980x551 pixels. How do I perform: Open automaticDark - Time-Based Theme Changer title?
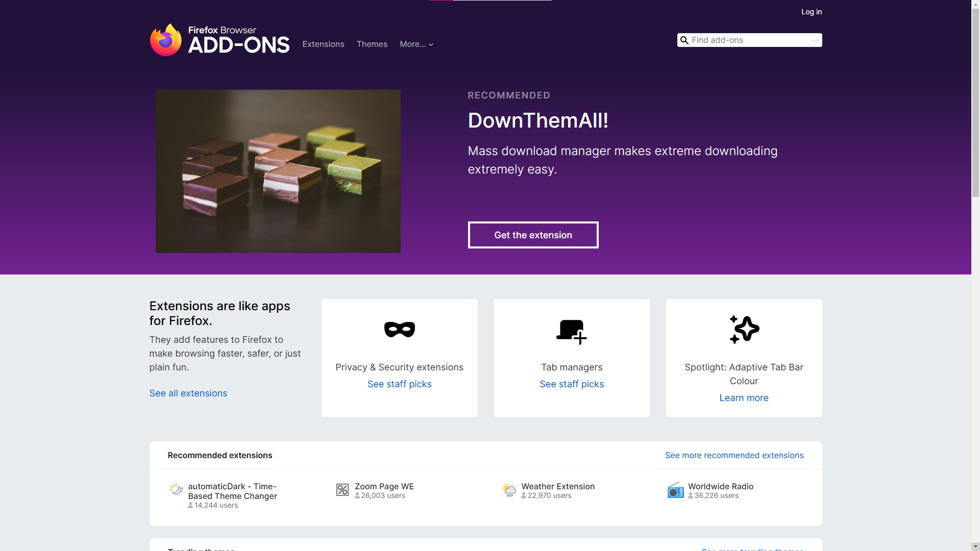[232, 491]
